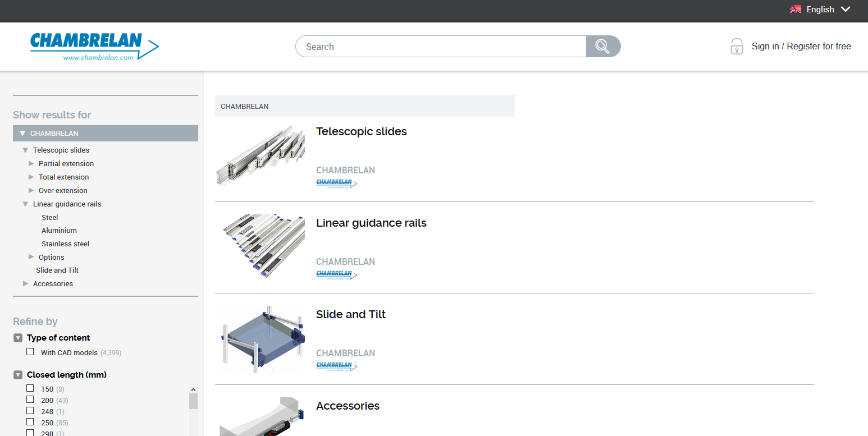The image size is (868, 436).
Task: Expand the Accessories tree arrow
Action: (x=26, y=283)
